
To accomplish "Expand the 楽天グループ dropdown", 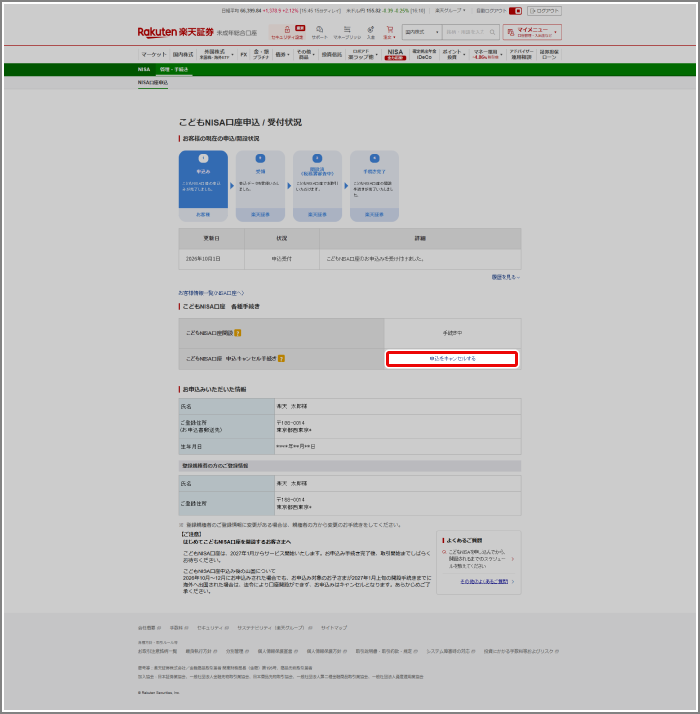I will click(450, 10).
